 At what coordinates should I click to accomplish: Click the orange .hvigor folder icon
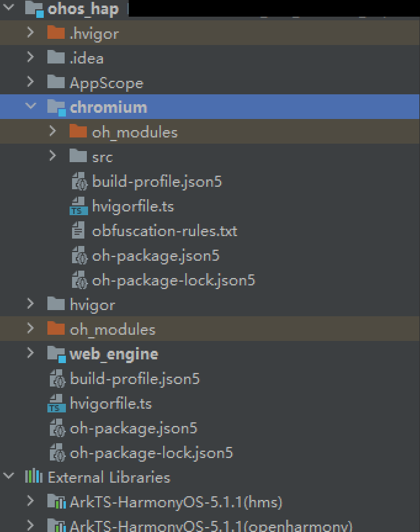[x=56, y=33]
